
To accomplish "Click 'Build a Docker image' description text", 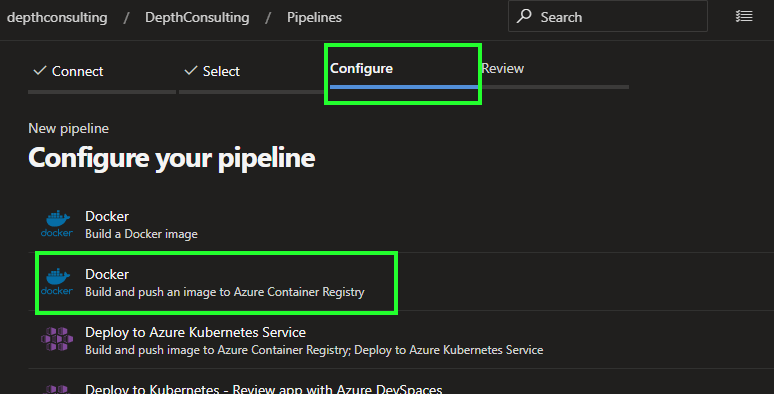I will point(141,234).
